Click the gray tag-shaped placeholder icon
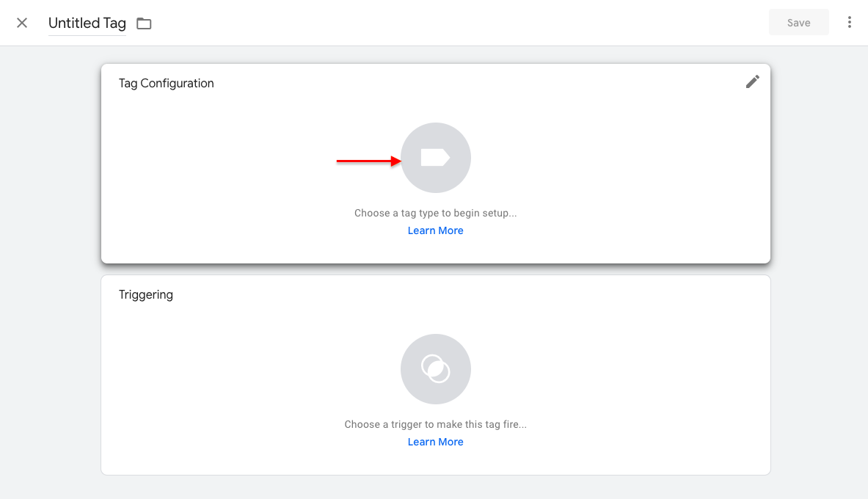This screenshot has height=499, width=868. point(435,158)
